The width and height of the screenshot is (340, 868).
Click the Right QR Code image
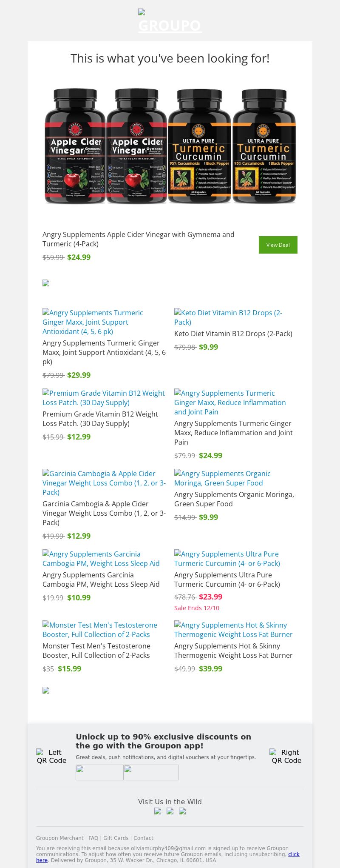(x=286, y=757)
